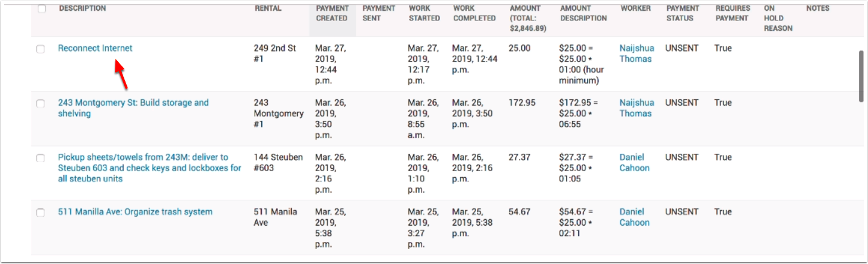Screen dimensions: 868x264
Task: Open Daniel Cahoon link in Manila Ave row
Action: [x=634, y=217]
